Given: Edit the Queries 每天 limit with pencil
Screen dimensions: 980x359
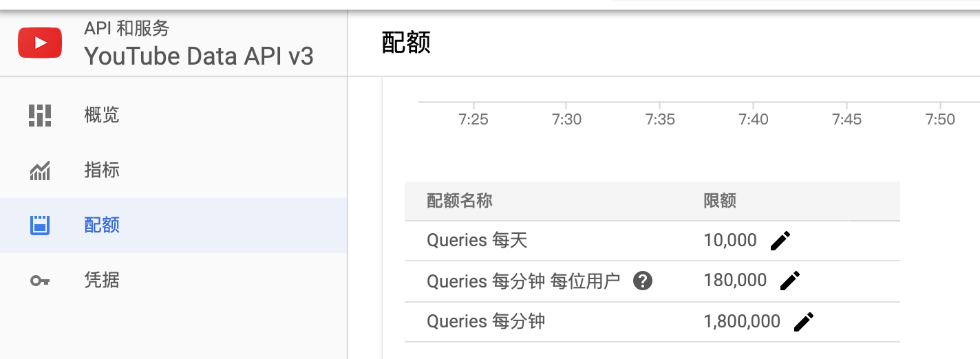Looking at the screenshot, I should click(x=780, y=241).
